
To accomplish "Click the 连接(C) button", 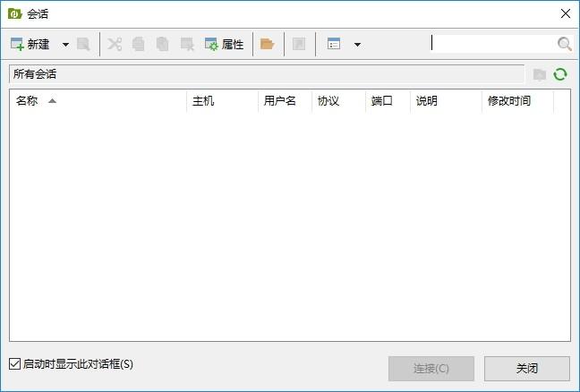I will pyautogui.click(x=431, y=369).
